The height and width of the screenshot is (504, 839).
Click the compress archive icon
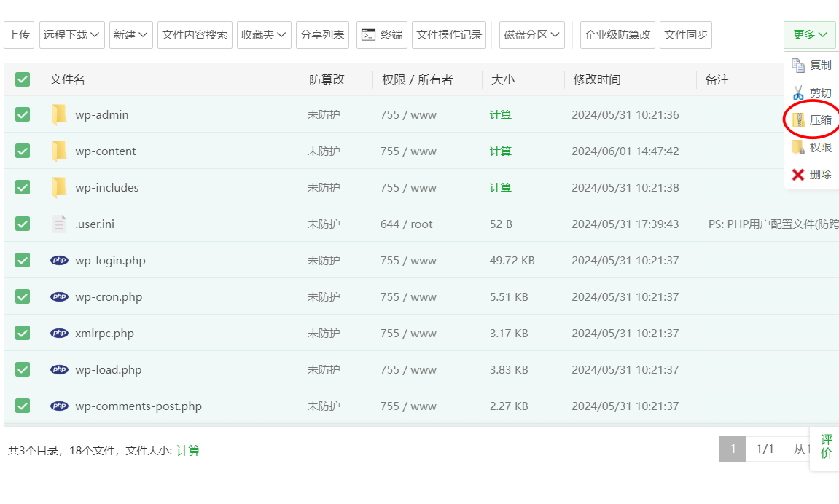(x=799, y=120)
